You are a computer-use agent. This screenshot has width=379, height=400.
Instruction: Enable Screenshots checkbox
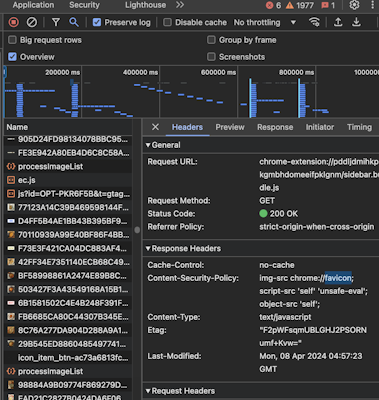coord(211,57)
